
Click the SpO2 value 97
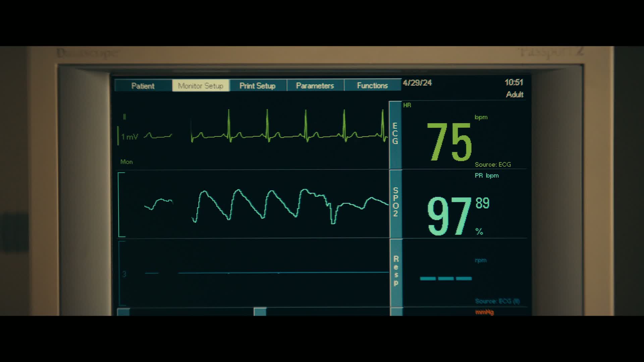click(449, 216)
